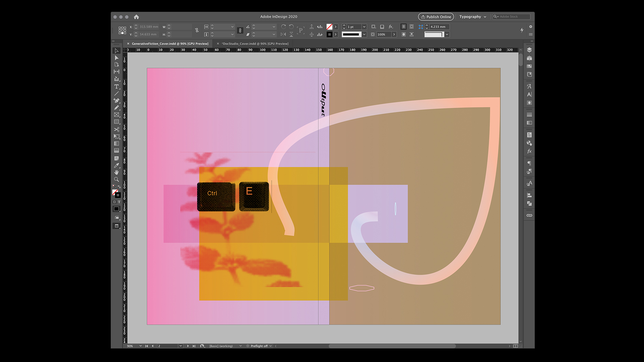
Task: Select the Hand tool
Action: [x=116, y=172]
